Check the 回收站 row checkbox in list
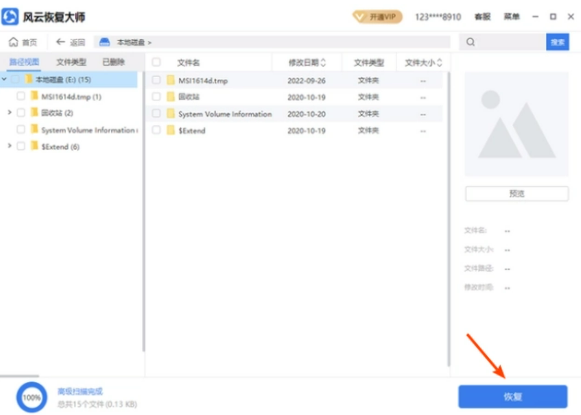The height and width of the screenshot is (415, 581). [x=156, y=96]
